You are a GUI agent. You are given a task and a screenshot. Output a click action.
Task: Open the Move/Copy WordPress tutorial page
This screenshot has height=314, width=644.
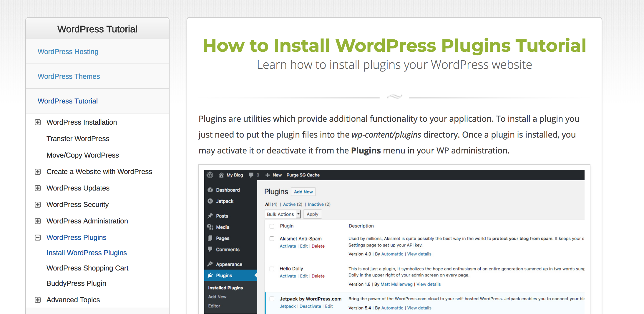pos(83,155)
